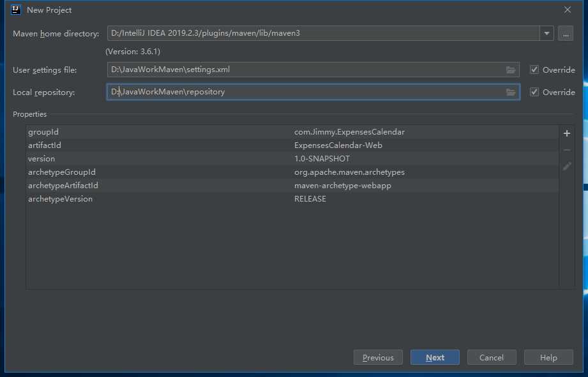Viewport: 588px width, 377px height.
Task: Click value org.apache.maven.archetypes
Action: (349, 172)
